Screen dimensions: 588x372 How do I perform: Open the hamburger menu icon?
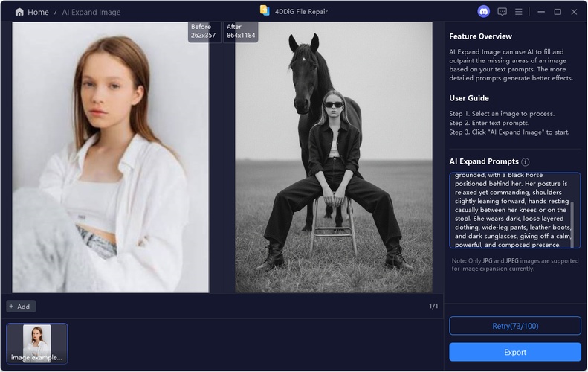point(518,12)
